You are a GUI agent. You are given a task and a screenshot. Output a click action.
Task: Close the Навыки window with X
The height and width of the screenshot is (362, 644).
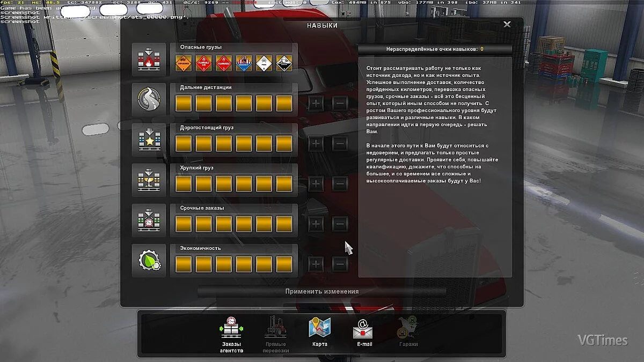(507, 25)
